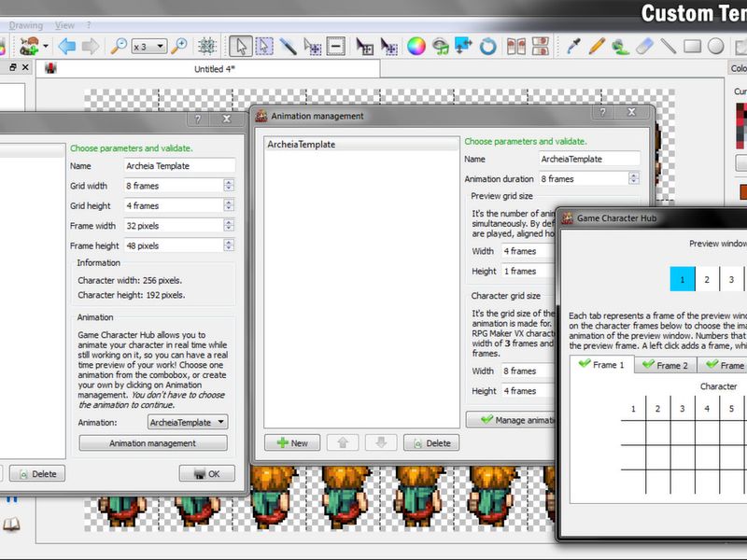Image resolution: width=747 pixels, height=560 pixels.
Task: Click the Grid height spinner arrows
Action: click(229, 205)
